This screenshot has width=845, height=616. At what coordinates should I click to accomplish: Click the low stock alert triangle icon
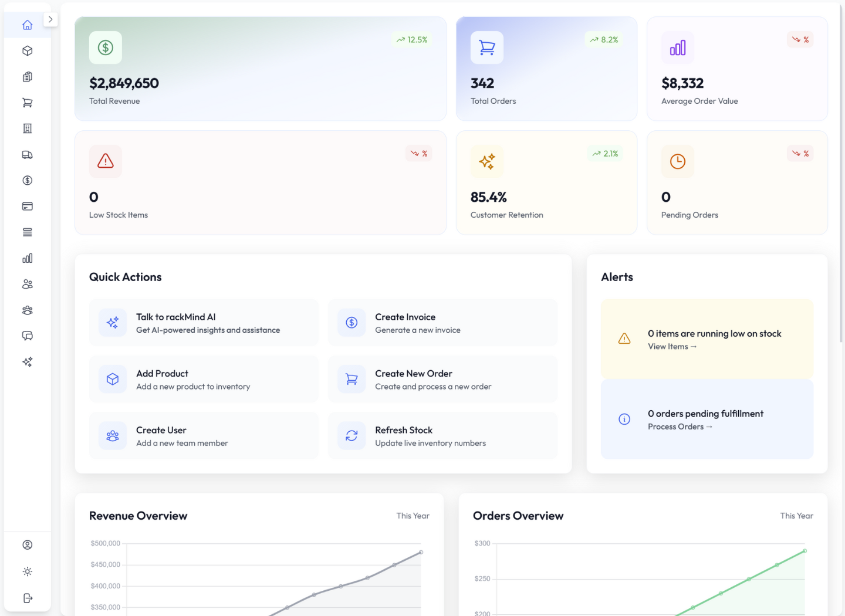point(624,339)
